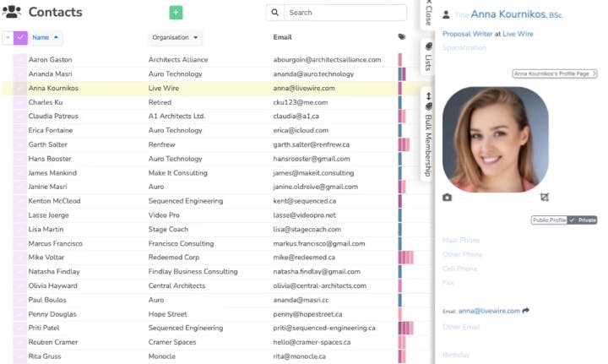Image resolution: width=608 pixels, height=364 pixels.
Task: Check the box for Anna Kournikos
Action: click(x=19, y=88)
